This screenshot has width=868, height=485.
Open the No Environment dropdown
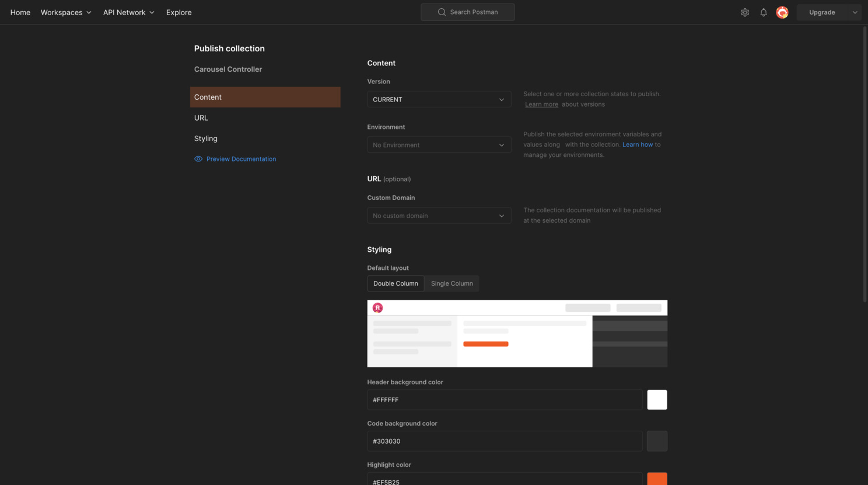439,145
